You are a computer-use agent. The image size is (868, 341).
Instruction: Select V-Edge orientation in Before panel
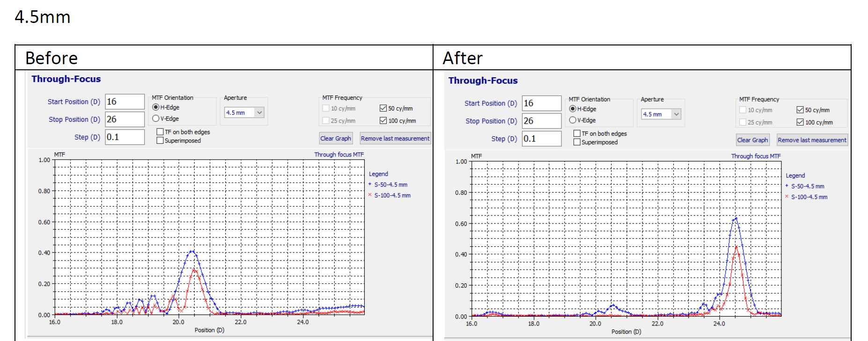(x=156, y=119)
